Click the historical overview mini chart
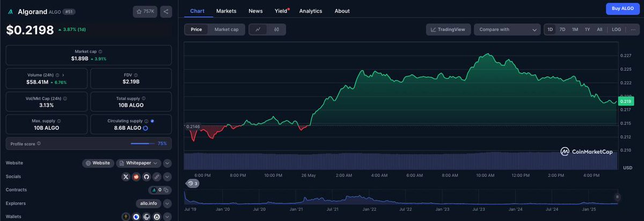Viewport: 644px width, 221px height. [x=401, y=197]
